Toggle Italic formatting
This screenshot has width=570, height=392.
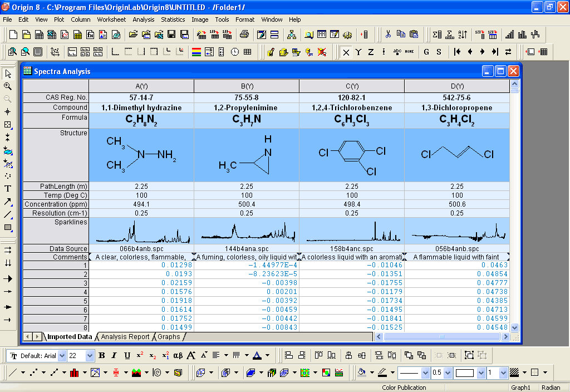114,355
